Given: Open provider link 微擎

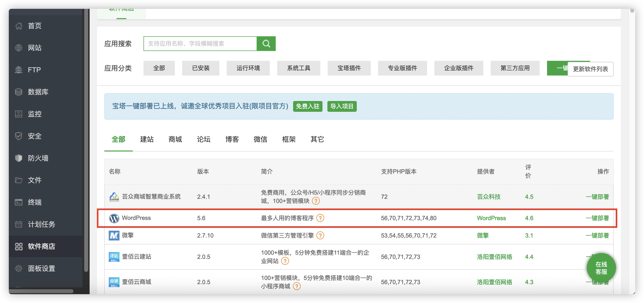Looking at the screenshot, I should tap(482, 235).
